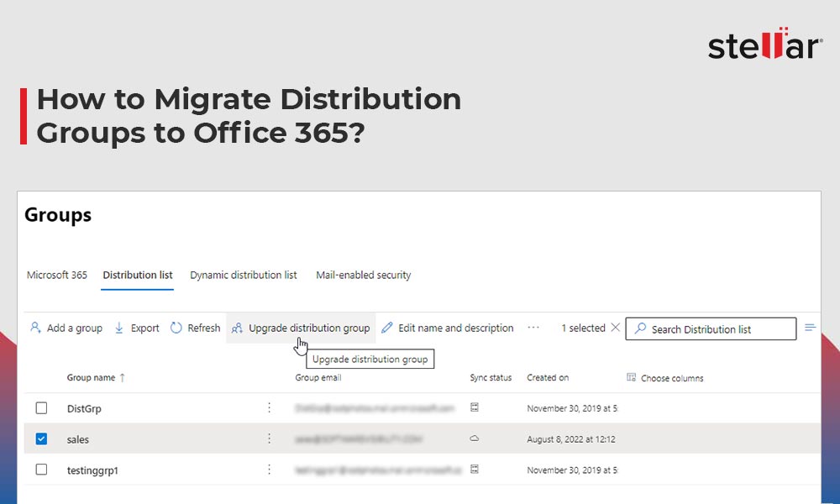Switch to the Microsoft 365 tab
The image size is (840, 504).
point(57,275)
